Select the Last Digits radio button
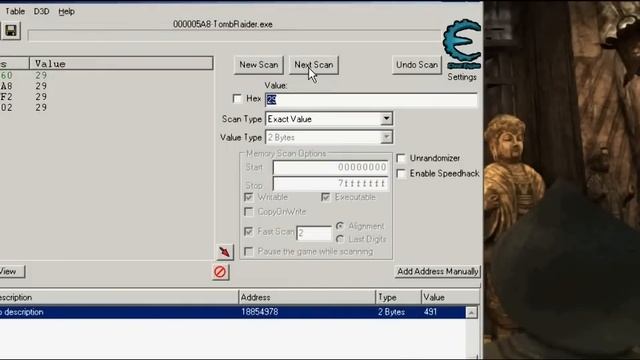Screen dimensions: 640x360 tap(340, 239)
